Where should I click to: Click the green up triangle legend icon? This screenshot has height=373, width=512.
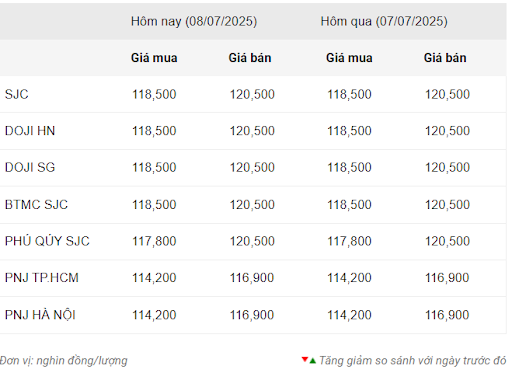pyautogui.click(x=312, y=361)
